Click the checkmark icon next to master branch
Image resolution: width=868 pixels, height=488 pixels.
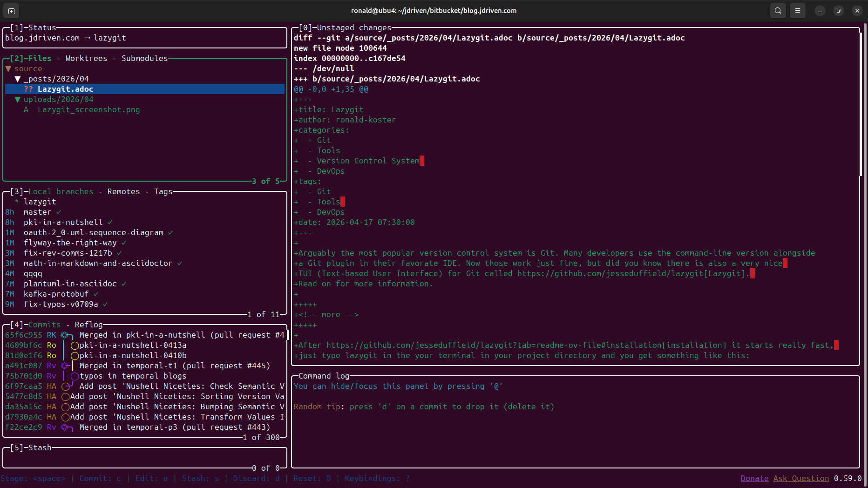pyautogui.click(x=59, y=212)
